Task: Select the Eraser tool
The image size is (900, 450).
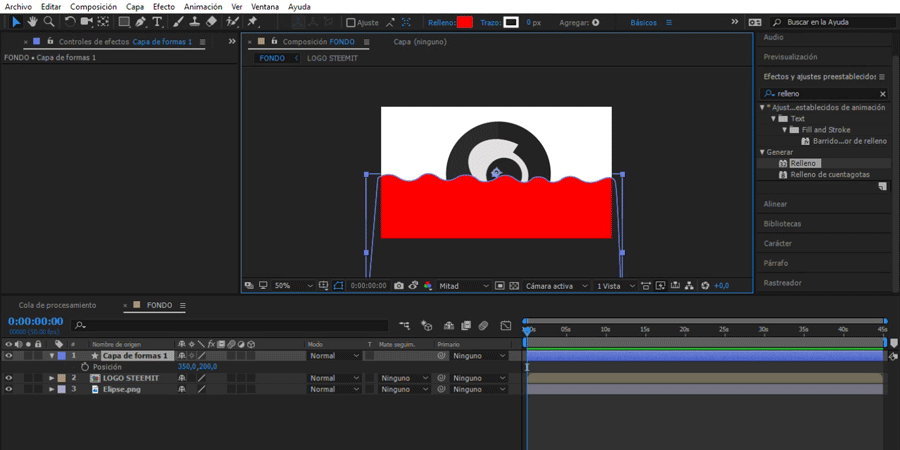Action: (211, 22)
